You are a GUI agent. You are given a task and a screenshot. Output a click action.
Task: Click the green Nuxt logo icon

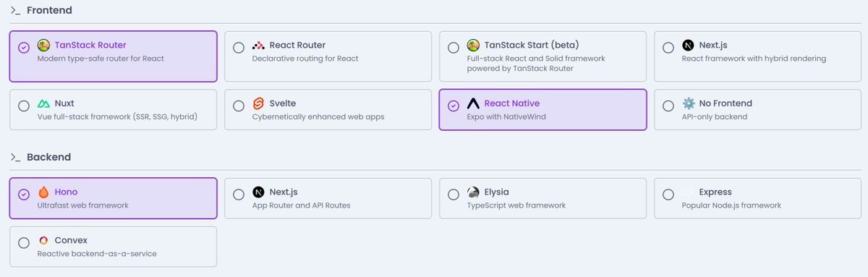coord(43,104)
